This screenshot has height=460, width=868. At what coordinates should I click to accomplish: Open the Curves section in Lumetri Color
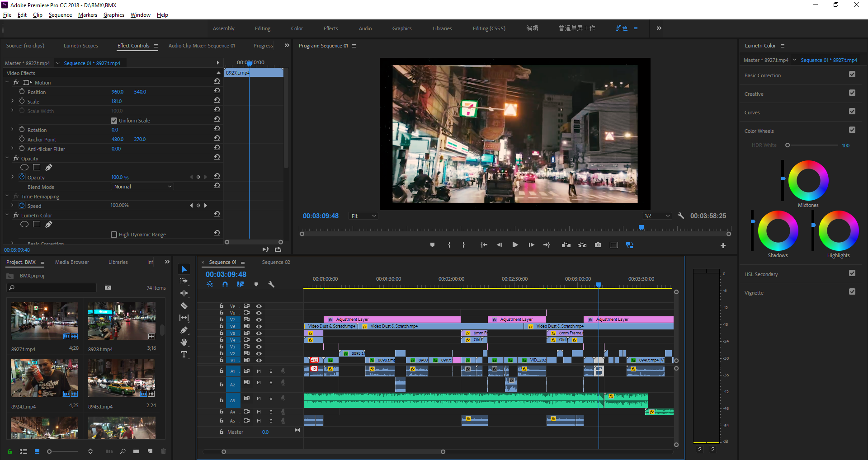coord(752,113)
